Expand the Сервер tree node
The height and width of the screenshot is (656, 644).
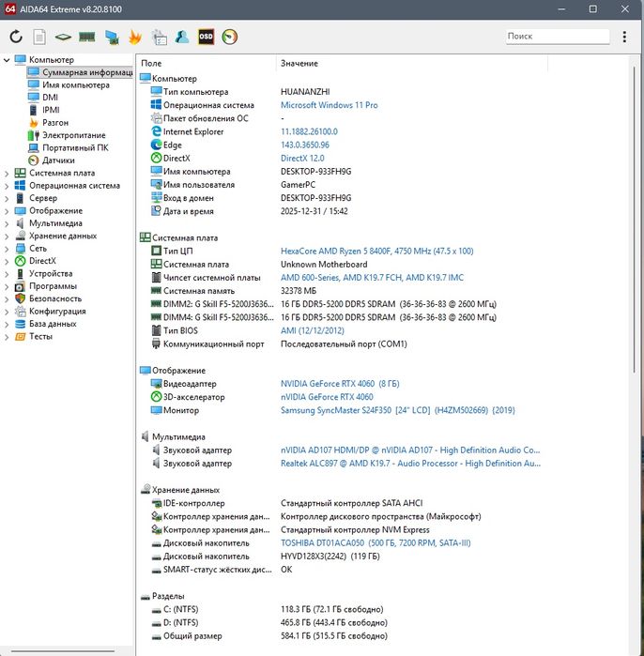point(7,198)
